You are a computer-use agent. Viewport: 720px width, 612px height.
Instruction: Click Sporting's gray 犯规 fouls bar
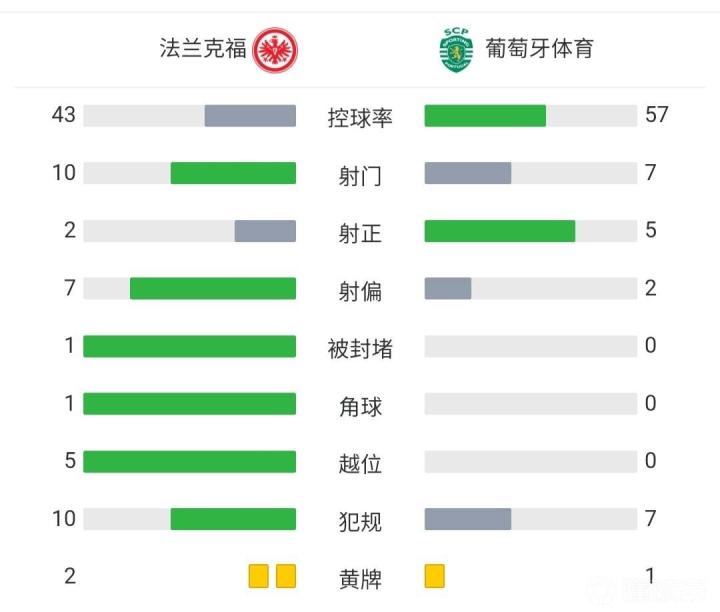pyautogui.click(x=468, y=519)
